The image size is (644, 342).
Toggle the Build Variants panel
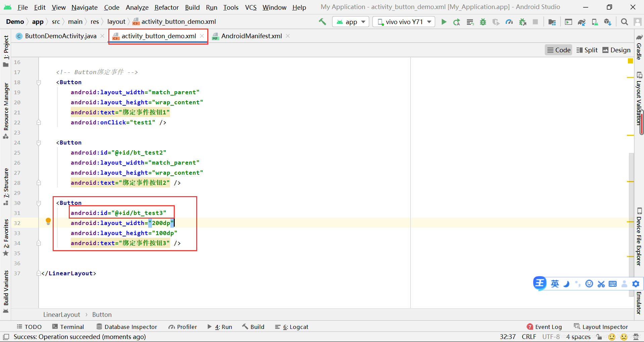pos(6,291)
